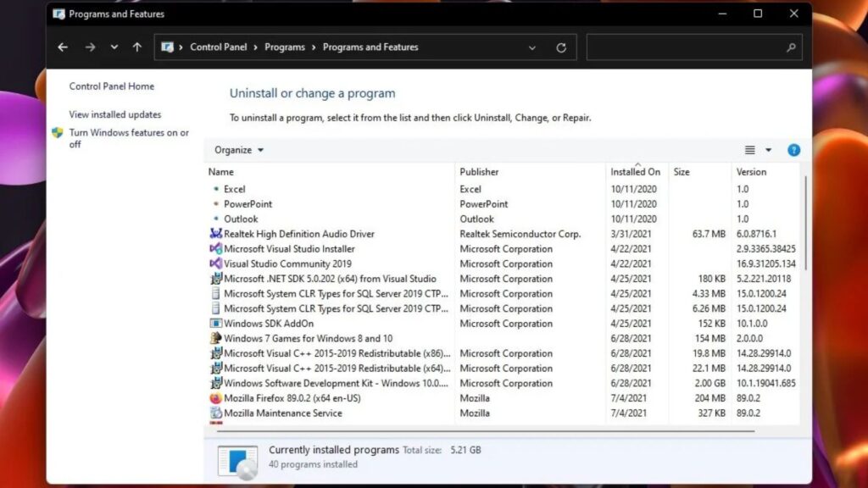Open Control Panel breadcrumb

(219, 47)
